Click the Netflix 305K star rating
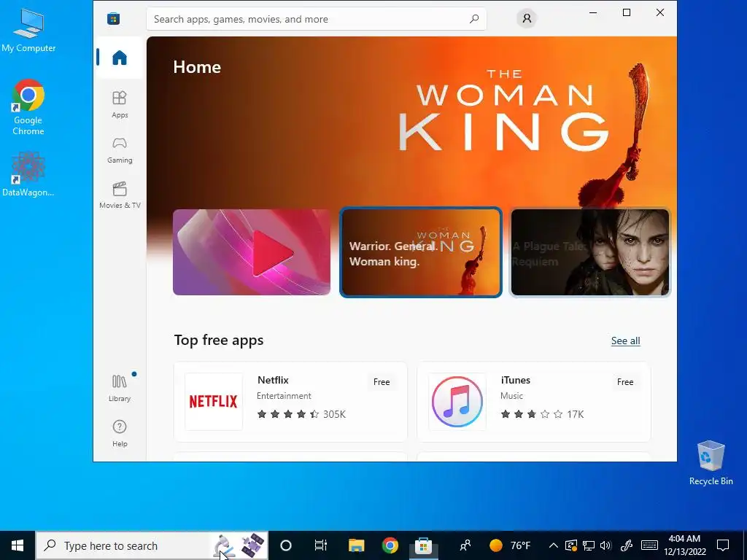The height and width of the screenshot is (560, 747). 301,414
